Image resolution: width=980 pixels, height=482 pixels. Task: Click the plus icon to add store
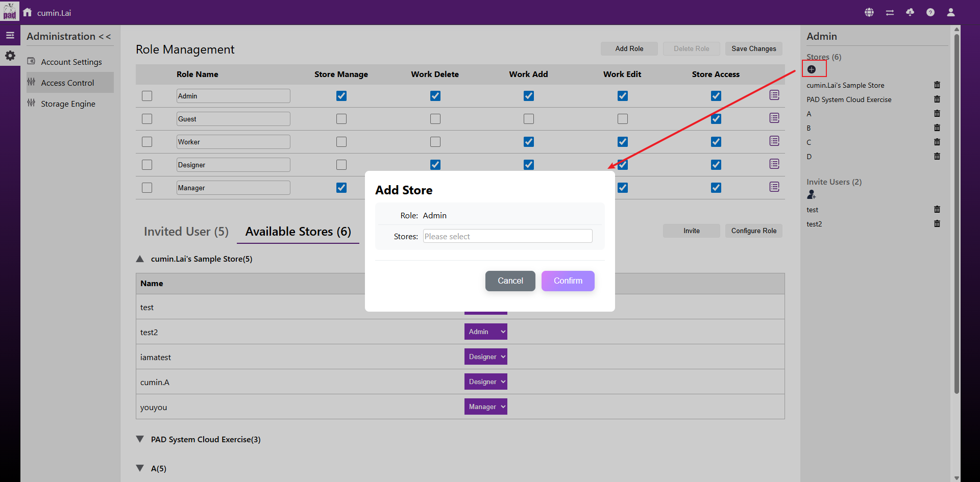(x=812, y=69)
